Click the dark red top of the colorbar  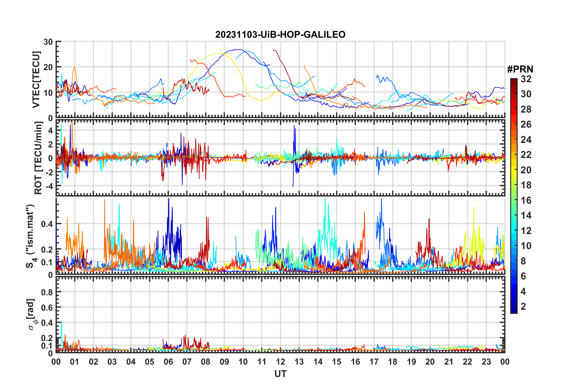point(514,80)
